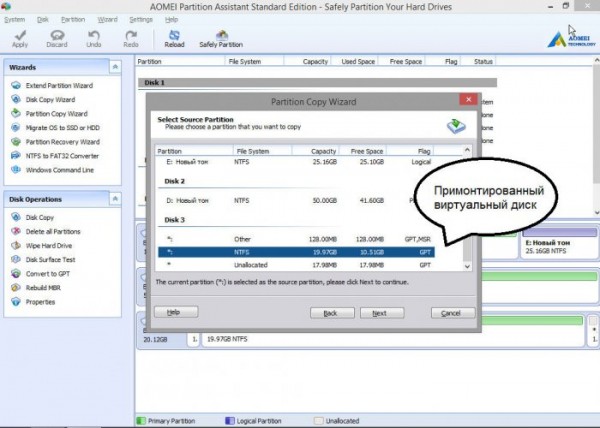Open the Settings menu
Screen dimensions: 600x428
[x=141, y=20]
